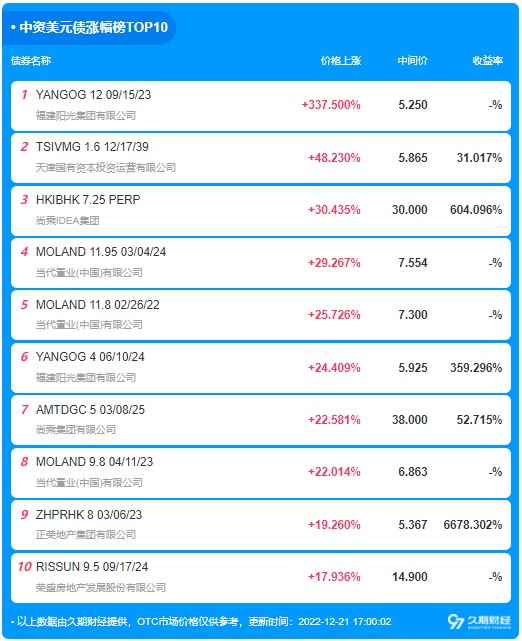Select the 中资美元债涨幅榜TOP10 title tab
Screen dimensions: 522x641
89,27
